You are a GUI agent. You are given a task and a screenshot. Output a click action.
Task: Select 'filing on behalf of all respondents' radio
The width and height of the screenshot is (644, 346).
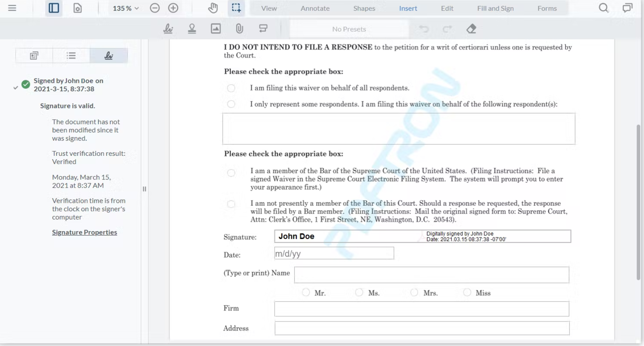tap(231, 88)
